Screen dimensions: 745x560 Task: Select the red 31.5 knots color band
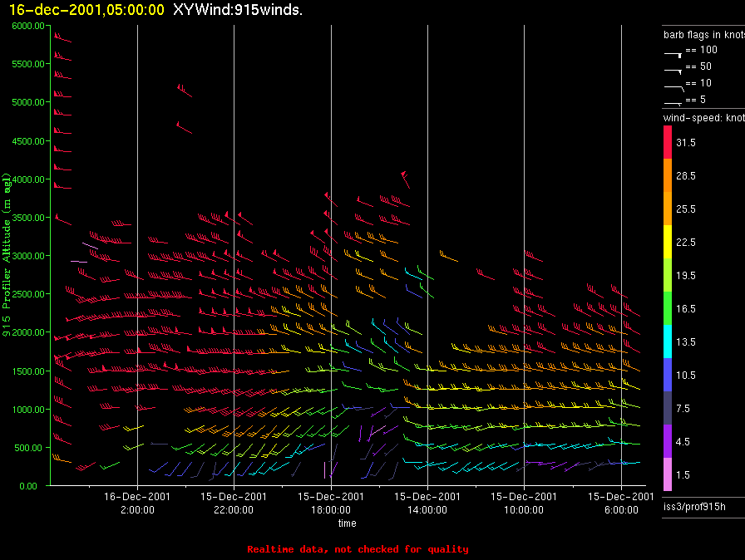[668, 142]
